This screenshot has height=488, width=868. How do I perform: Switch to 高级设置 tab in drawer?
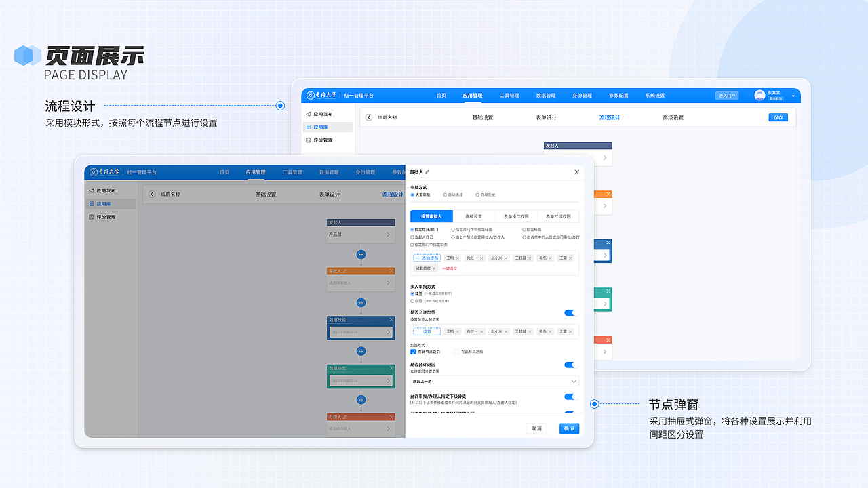coord(474,216)
